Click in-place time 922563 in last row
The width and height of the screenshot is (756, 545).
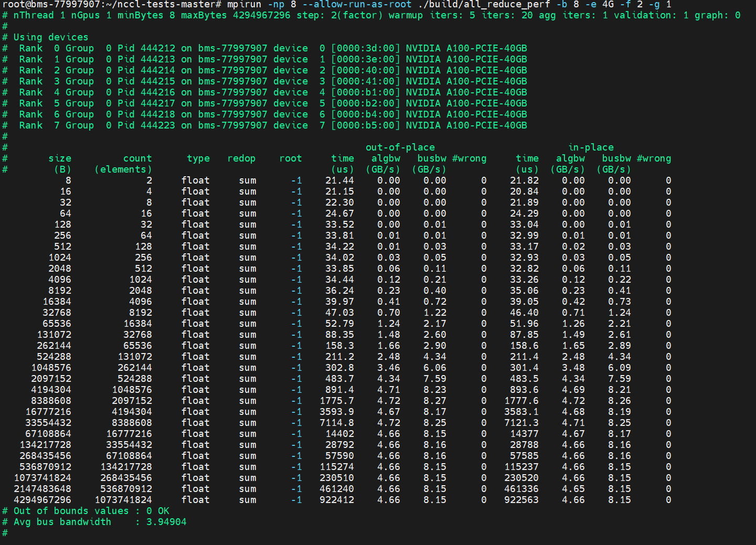521,500
